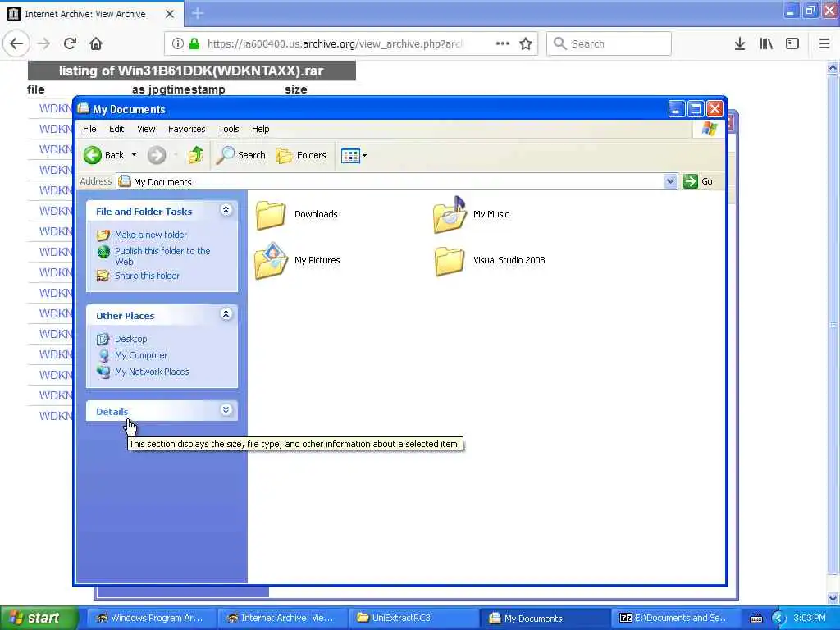Viewport: 840px width, 630px height.
Task: Expand the Address bar dropdown
Action: (670, 181)
